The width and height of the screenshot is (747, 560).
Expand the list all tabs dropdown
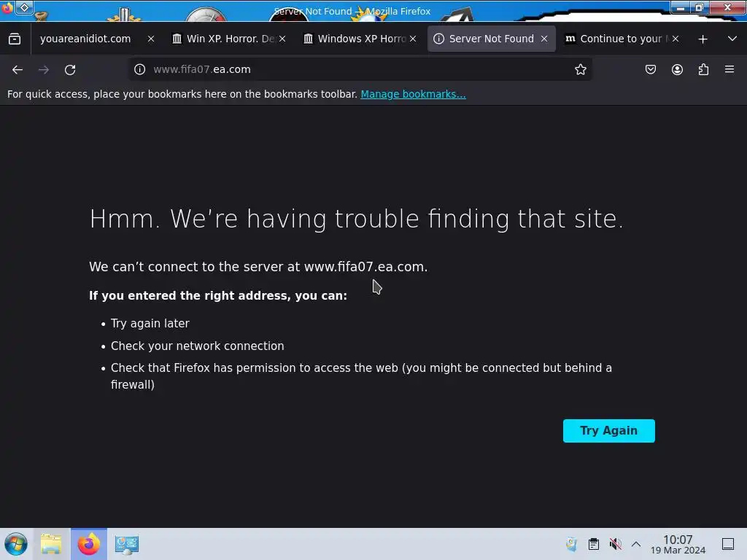coord(732,39)
